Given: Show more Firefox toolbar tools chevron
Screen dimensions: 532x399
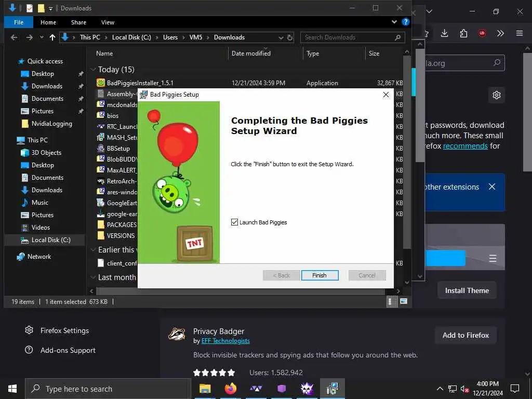Looking at the screenshot, I should (x=500, y=33).
